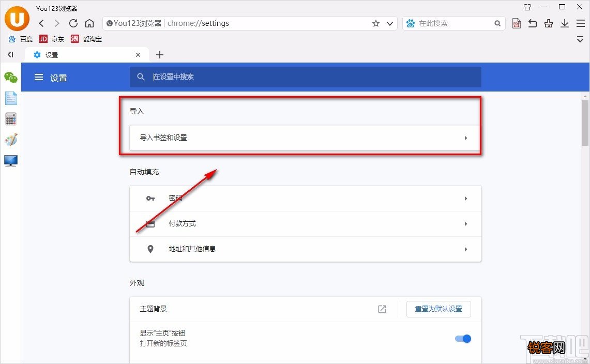Click the 重置为默认设置 button

438,309
